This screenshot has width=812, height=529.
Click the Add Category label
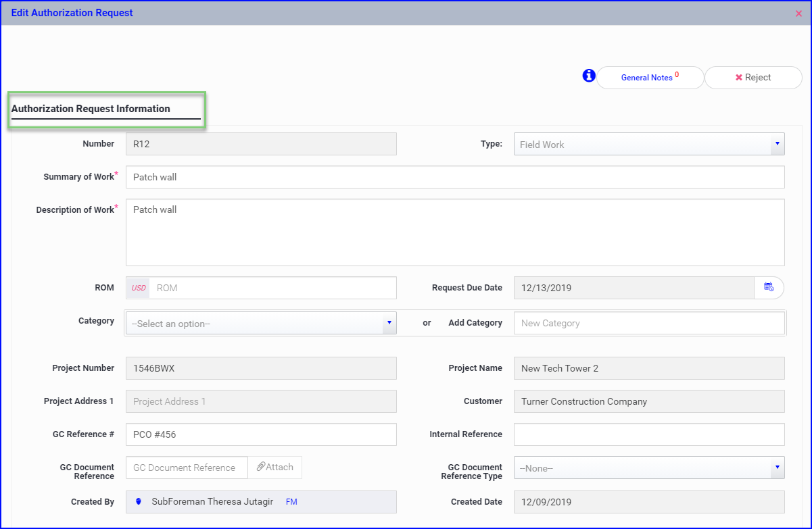[475, 323]
